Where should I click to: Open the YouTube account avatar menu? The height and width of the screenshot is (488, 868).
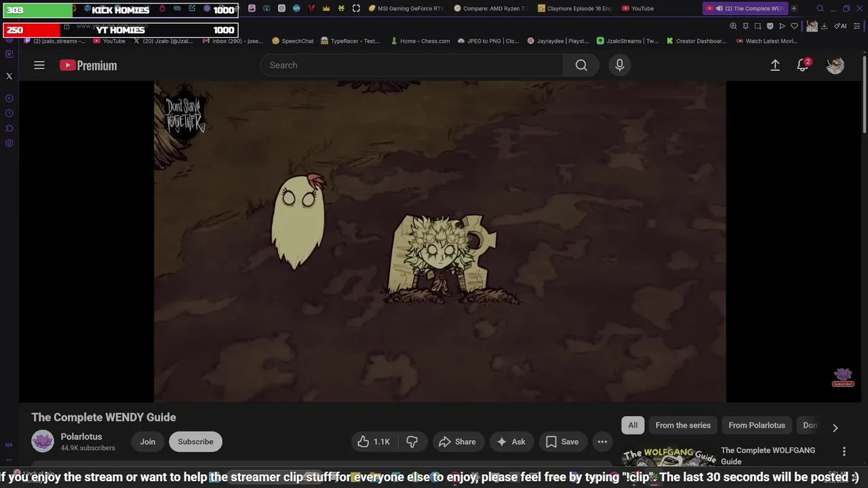point(835,65)
